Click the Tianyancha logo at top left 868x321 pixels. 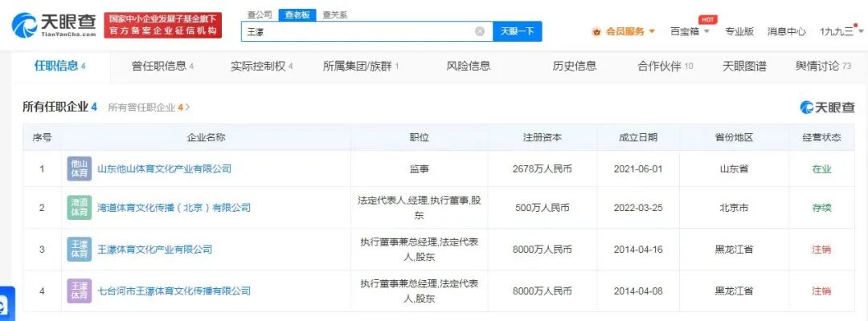pos(52,25)
